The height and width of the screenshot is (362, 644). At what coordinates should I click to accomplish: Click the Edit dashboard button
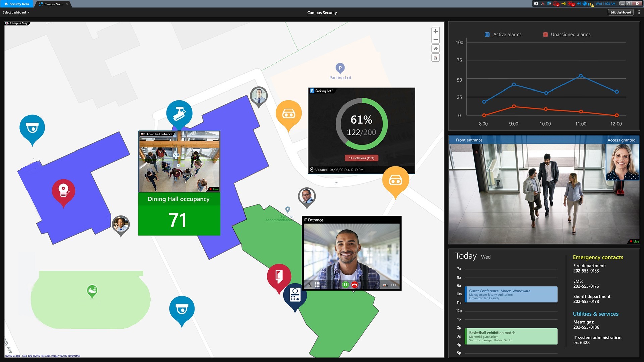[x=621, y=12]
